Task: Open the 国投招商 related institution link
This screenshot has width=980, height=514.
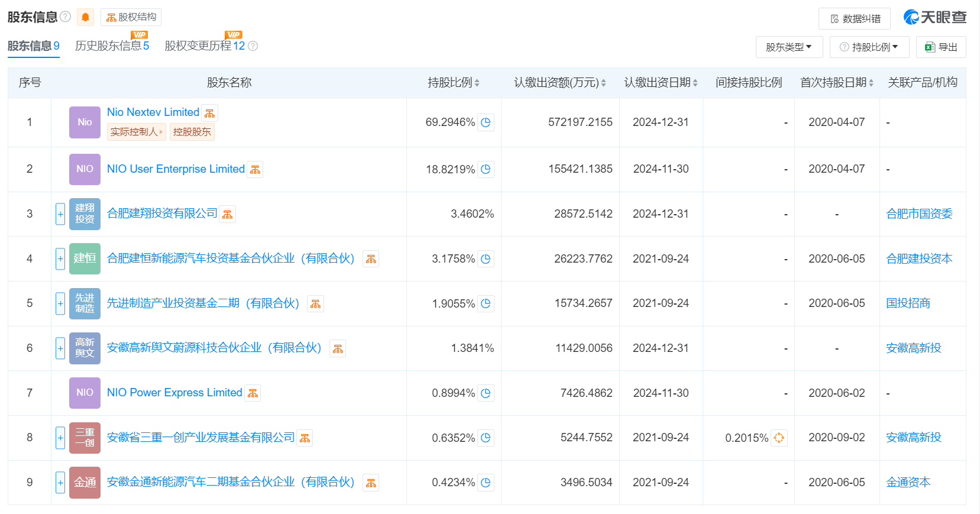Action: pos(908,303)
